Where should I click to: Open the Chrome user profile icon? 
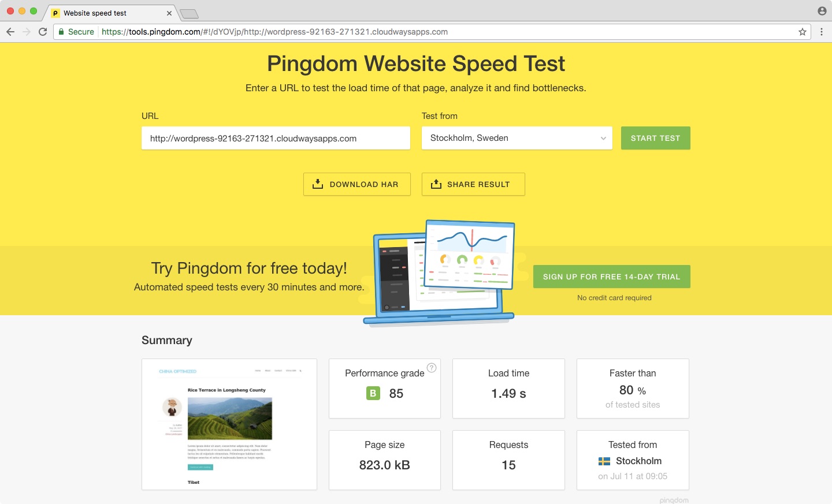(x=822, y=11)
